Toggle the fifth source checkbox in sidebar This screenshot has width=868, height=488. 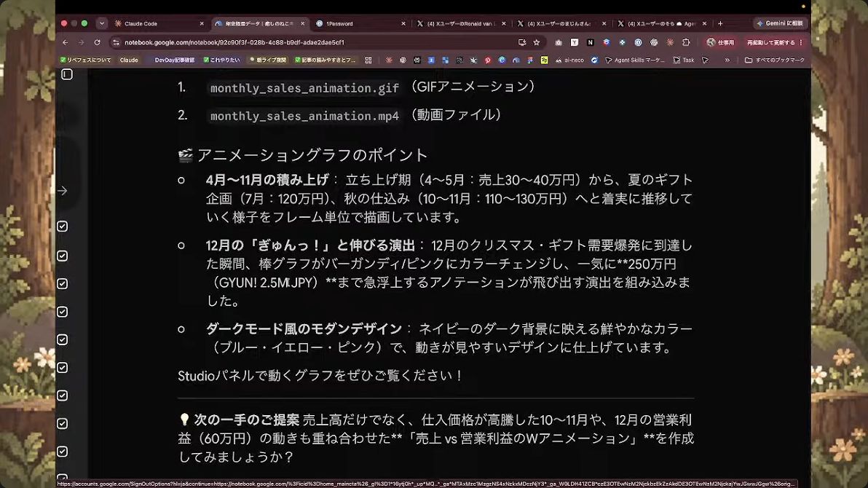coord(63,339)
